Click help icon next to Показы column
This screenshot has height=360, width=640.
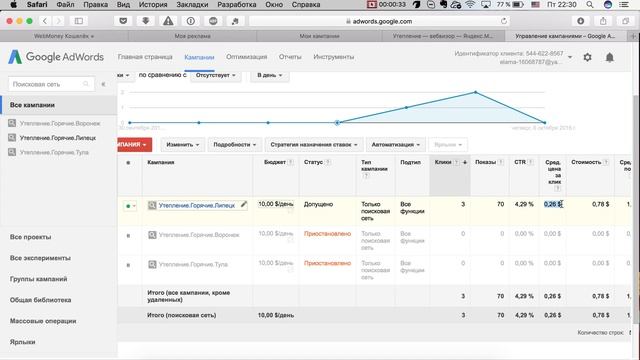[500, 162]
